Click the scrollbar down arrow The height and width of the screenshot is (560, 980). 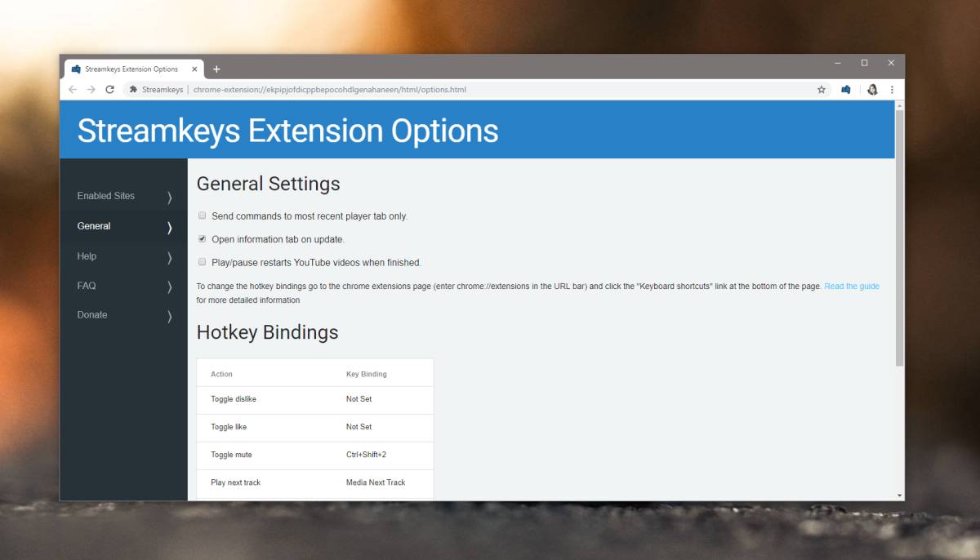click(900, 495)
